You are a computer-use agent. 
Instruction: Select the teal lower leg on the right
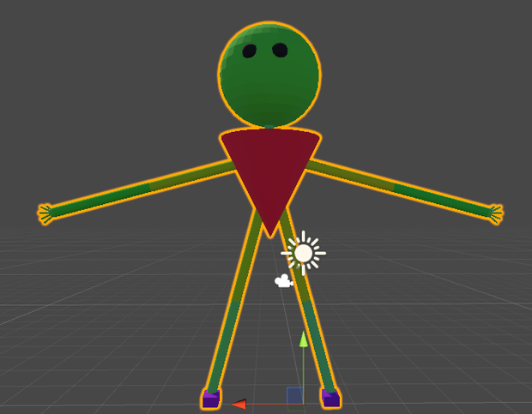[x=319, y=346]
